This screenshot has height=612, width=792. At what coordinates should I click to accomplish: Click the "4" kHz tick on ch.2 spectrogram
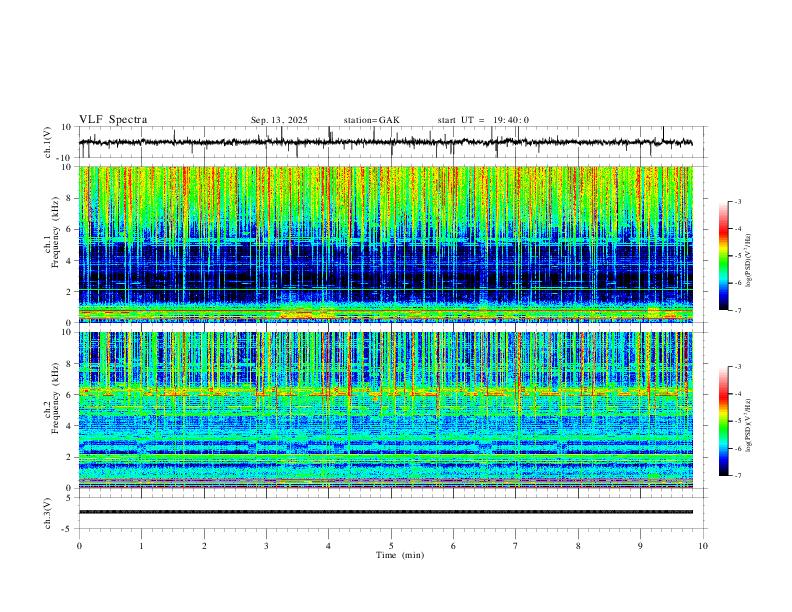click(69, 426)
